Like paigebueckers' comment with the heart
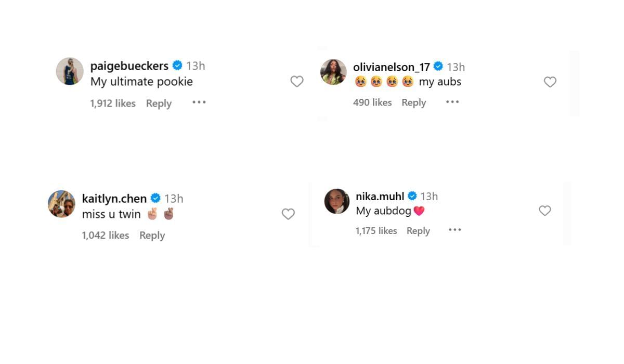 (297, 82)
